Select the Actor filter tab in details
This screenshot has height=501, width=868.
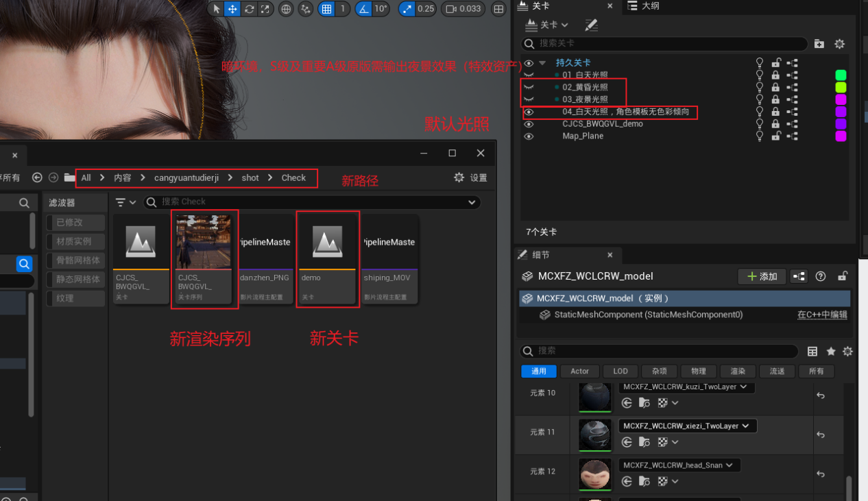click(x=579, y=371)
